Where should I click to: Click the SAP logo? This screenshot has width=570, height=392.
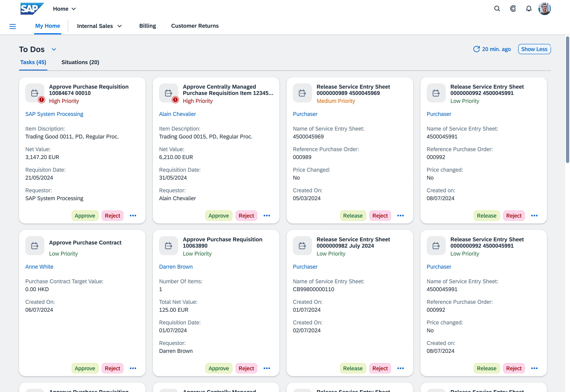click(x=32, y=9)
